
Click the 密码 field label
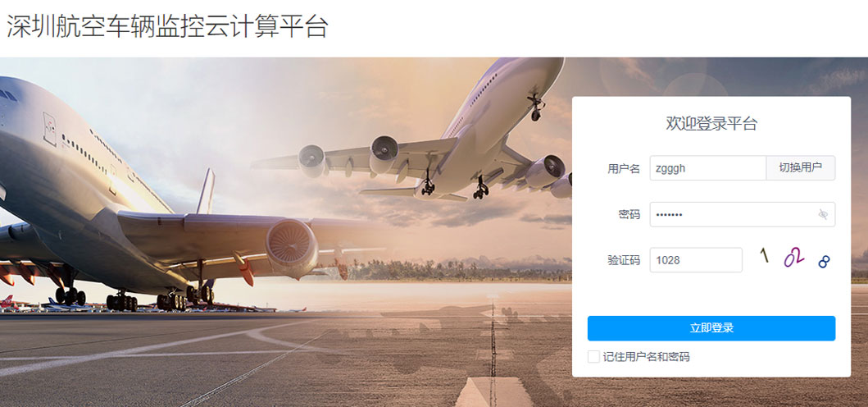pyautogui.click(x=629, y=215)
